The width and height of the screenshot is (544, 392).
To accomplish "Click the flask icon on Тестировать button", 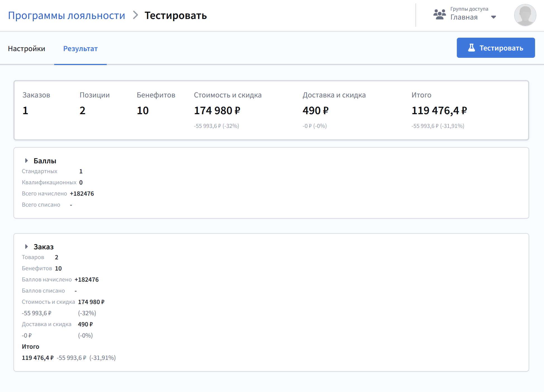I will pyautogui.click(x=471, y=48).
